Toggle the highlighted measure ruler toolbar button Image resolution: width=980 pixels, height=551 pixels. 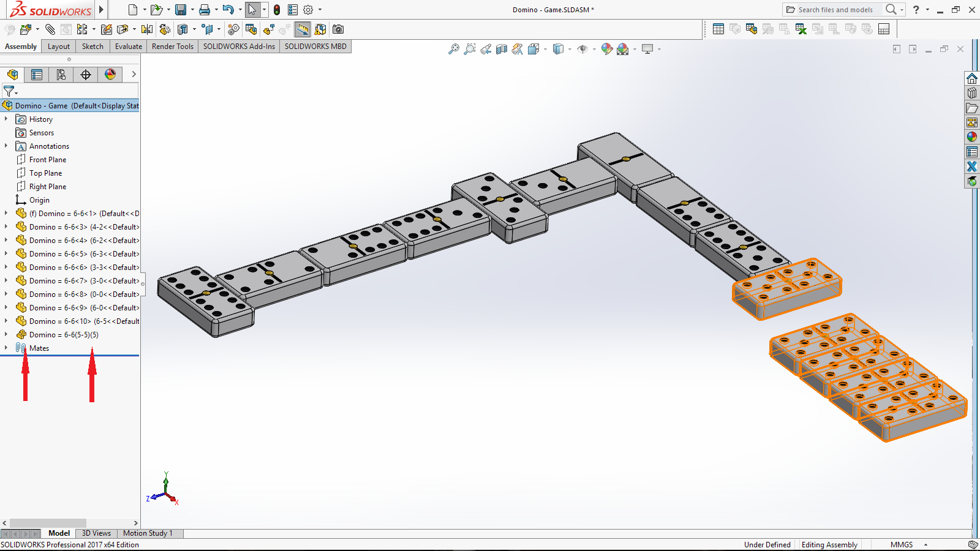pos(303,29)
